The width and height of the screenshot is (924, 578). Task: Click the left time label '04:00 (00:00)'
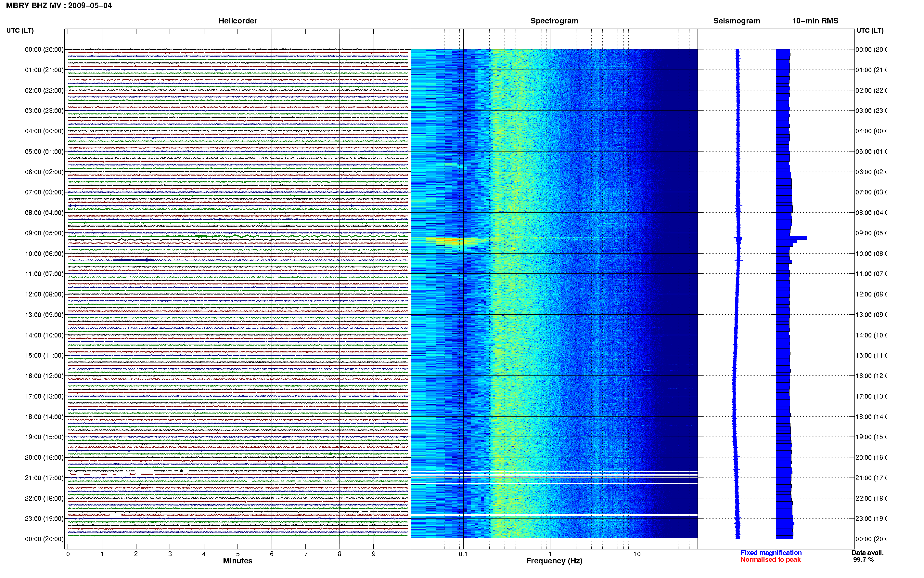(x=44, y=131)
